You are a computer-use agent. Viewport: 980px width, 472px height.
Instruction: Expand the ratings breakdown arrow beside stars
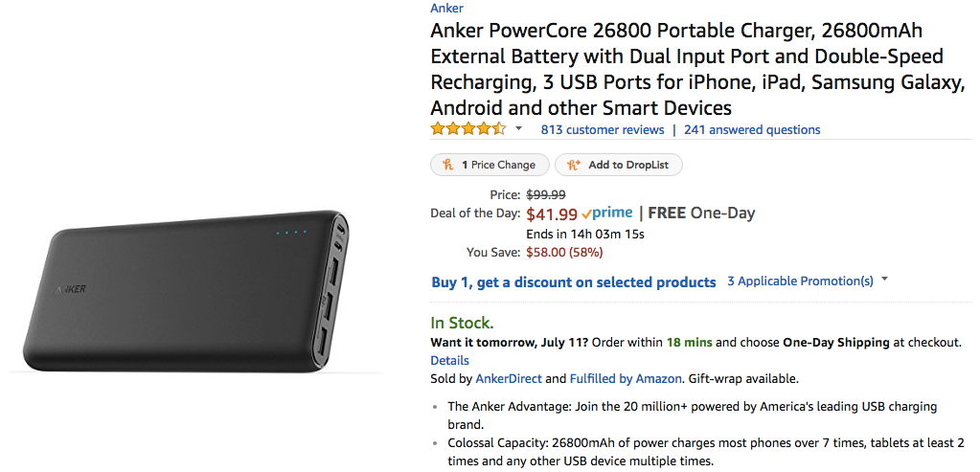[x=519, y=129]
